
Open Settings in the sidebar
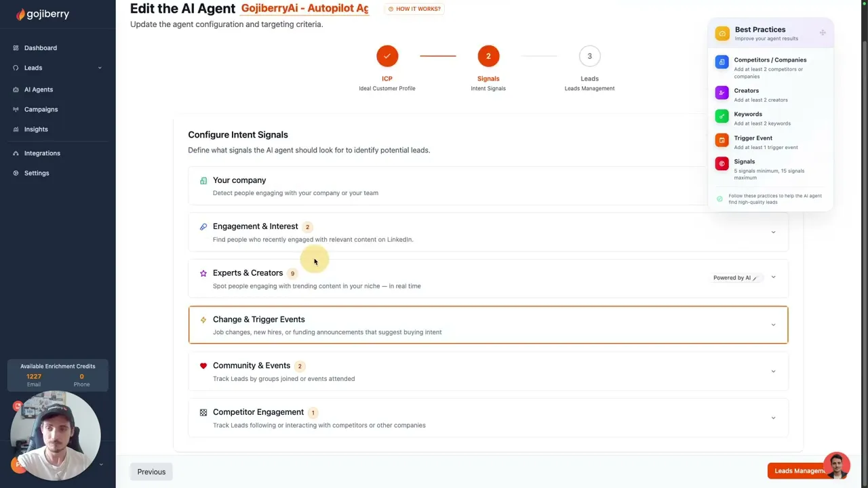click(37, 173)
